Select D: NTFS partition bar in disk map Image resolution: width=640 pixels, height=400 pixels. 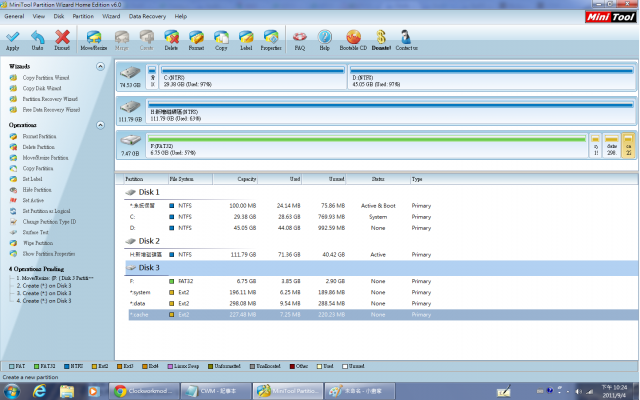491,77
